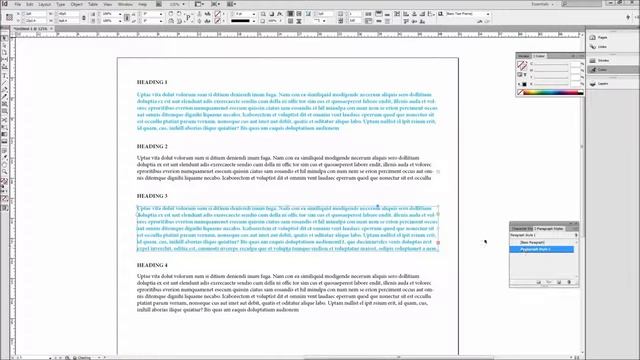Click Create New Style icon in Paragraph Styles

[559, 282]
